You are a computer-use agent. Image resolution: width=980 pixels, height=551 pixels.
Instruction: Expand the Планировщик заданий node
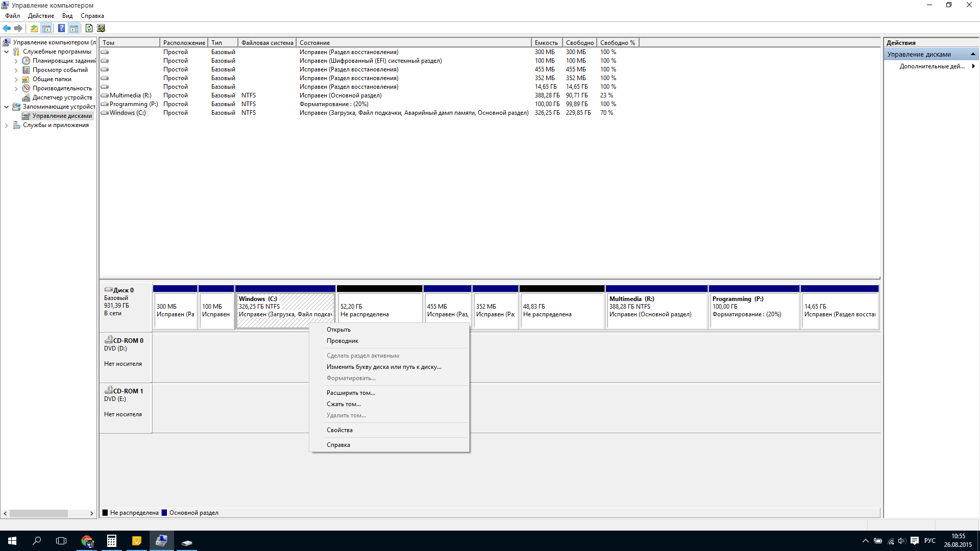16,61
